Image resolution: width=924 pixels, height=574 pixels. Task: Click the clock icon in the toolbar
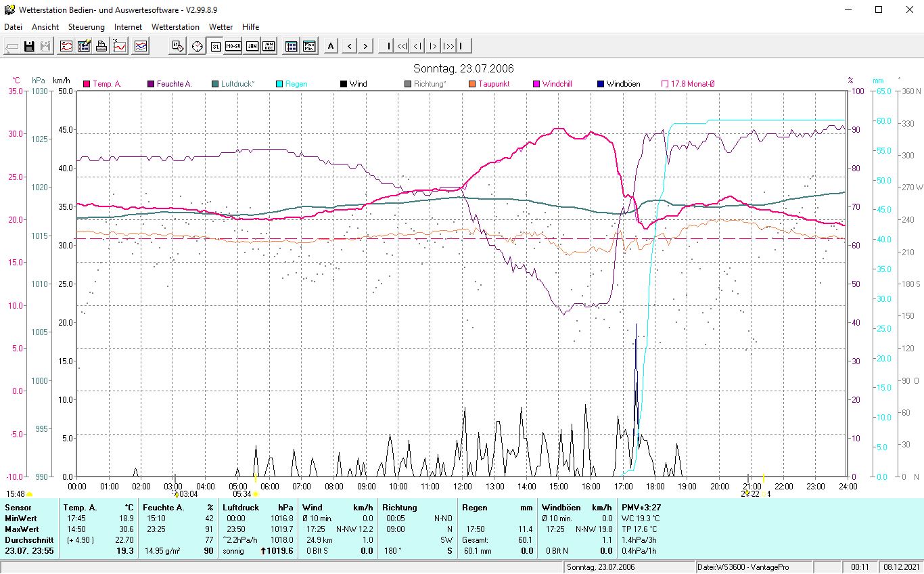pos(197,46)
